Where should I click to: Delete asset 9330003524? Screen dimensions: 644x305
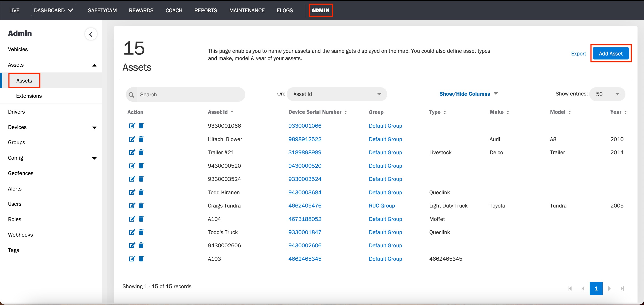pos(141,179)
